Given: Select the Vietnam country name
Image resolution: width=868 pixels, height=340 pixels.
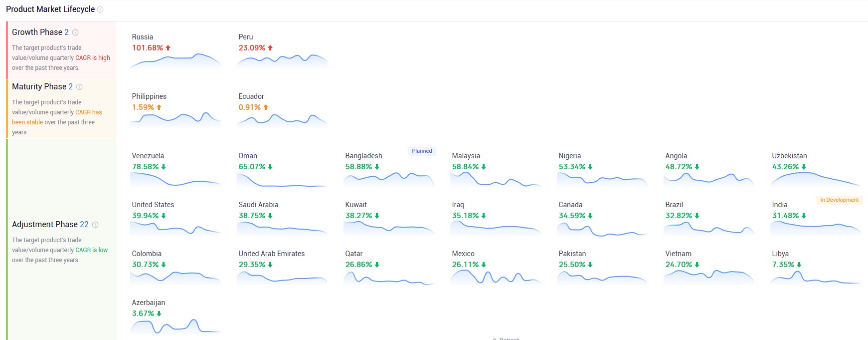Looking at the screenshot, I should pos(679,254).
